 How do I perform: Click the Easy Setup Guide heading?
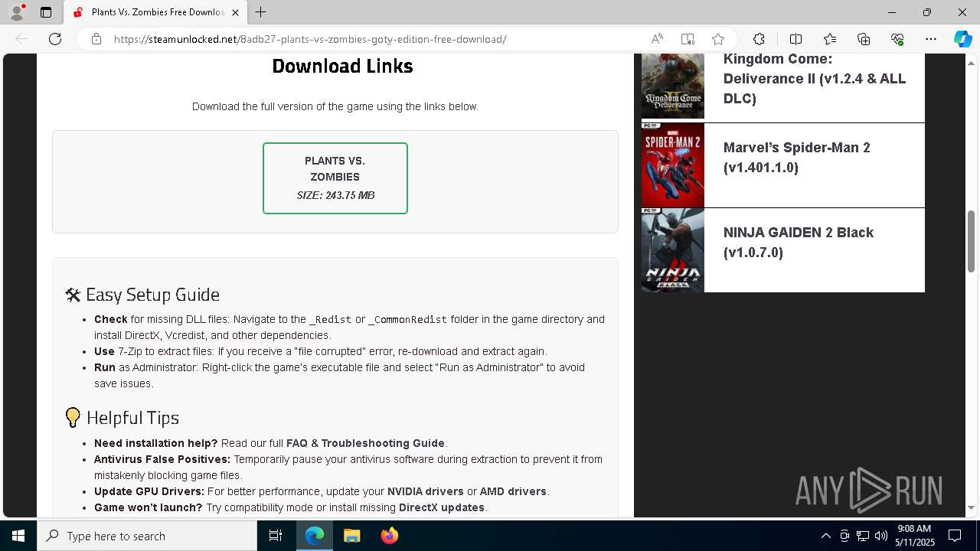[142, 295]
